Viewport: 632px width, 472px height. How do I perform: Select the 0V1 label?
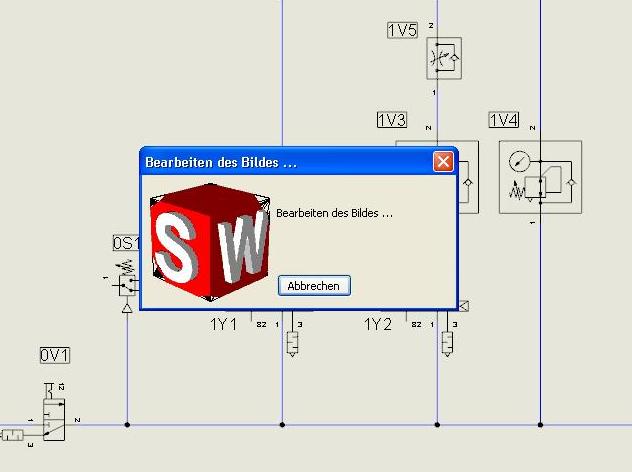(x=55, y=355)
